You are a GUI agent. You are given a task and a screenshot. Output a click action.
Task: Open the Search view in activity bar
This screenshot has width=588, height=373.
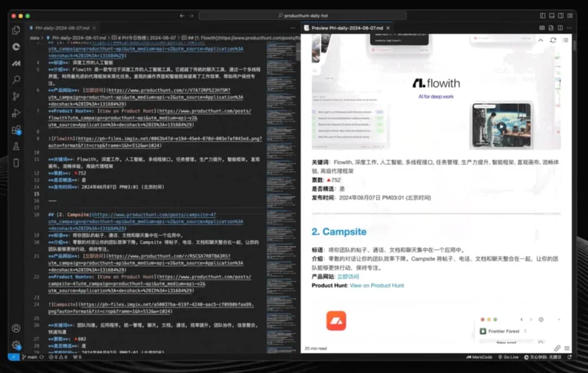pyautogui.click(x=16, y=79)
